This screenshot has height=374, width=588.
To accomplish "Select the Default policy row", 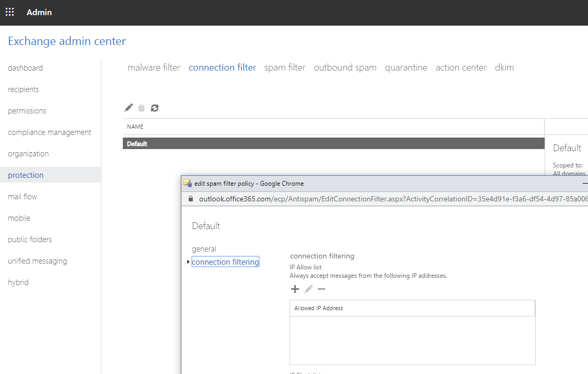I will click(x=333, y=143).
